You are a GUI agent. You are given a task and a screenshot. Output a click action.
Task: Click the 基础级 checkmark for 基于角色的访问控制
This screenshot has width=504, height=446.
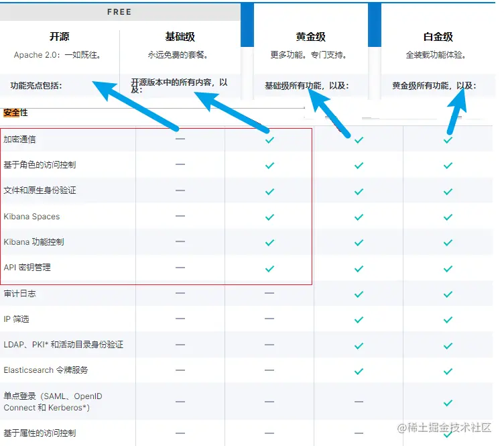click(269, 166)
